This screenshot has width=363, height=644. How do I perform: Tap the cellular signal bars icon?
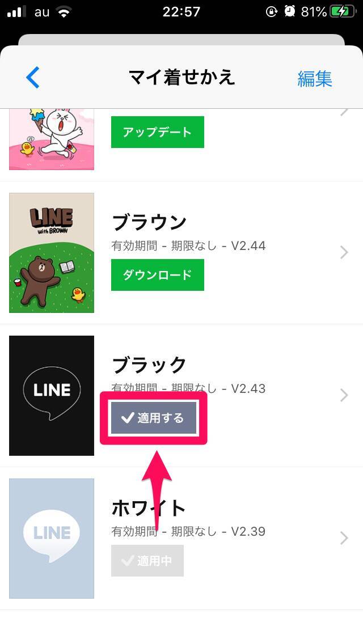18,12
